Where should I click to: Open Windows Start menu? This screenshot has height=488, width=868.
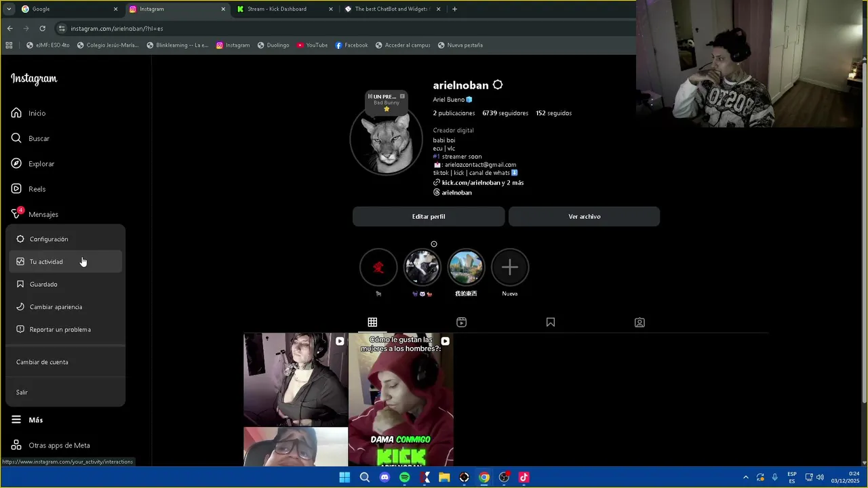[344, 477]
